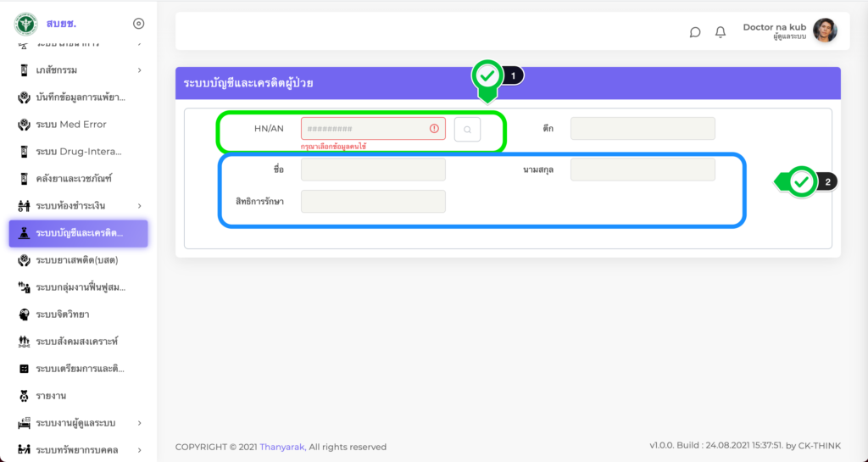The width and height of the screenshot is (868, 462).
Task: Click the สิทธิการรักษา field
Action: pyautogui.click(x=373, y=201)
